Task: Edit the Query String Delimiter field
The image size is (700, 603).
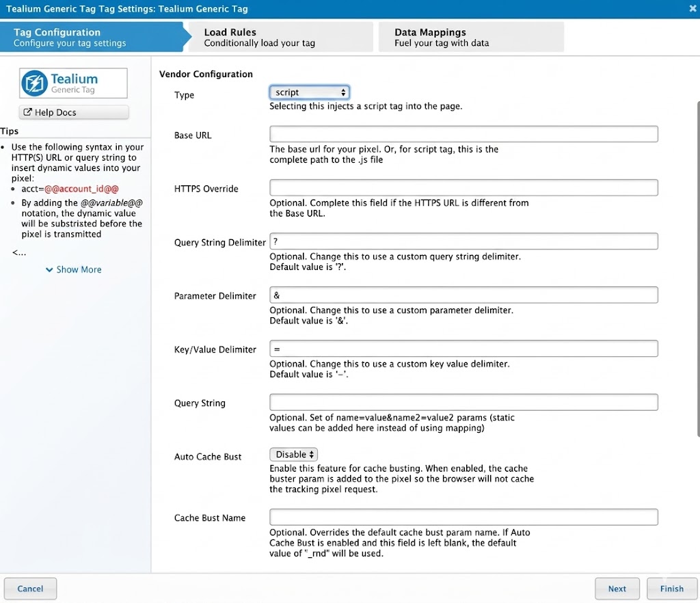Action: 463,241
